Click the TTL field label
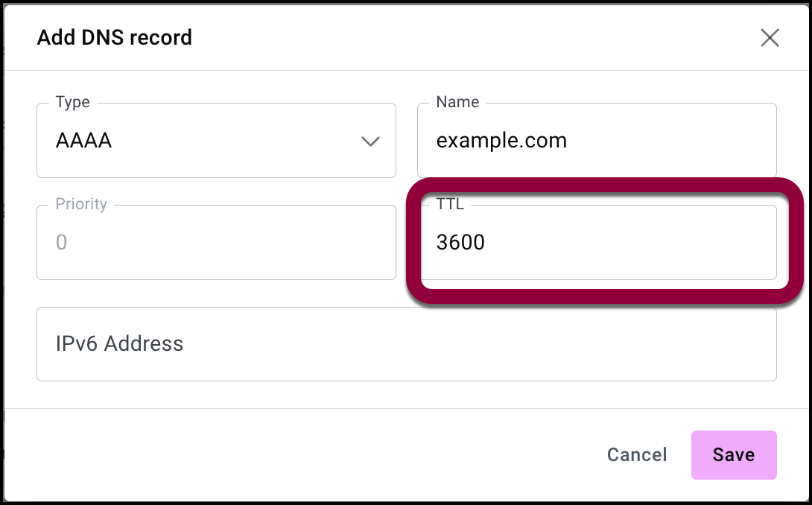The height and width of the screenshot is (505, 812). [450, 204]
